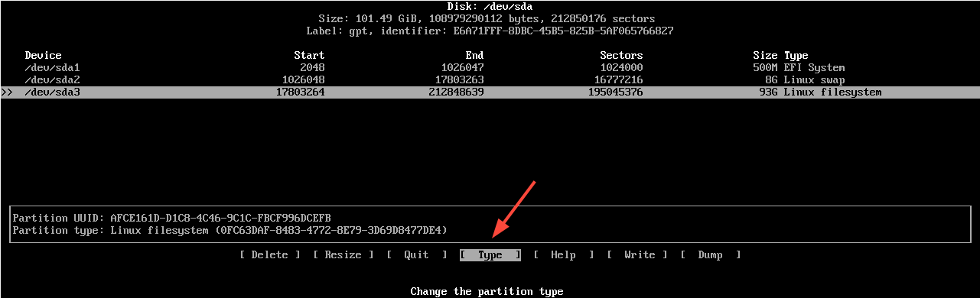Click the Partition UUID line
This screenshot has width=980, height=298.
click(172, 218)
